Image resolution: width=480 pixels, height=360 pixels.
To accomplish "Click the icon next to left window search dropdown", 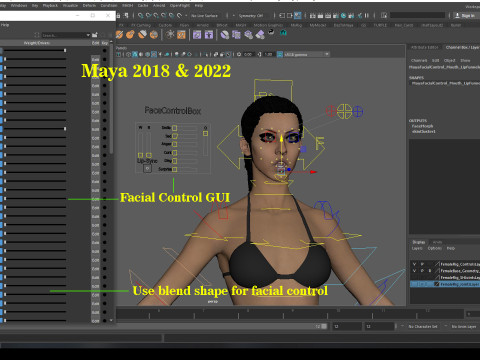I will coord(95,35).
